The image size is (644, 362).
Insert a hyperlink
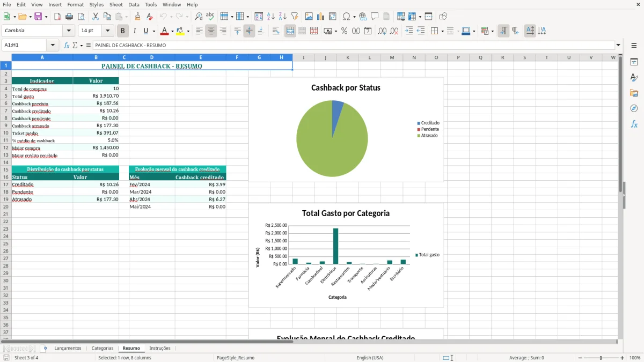[x=363, y=17]
